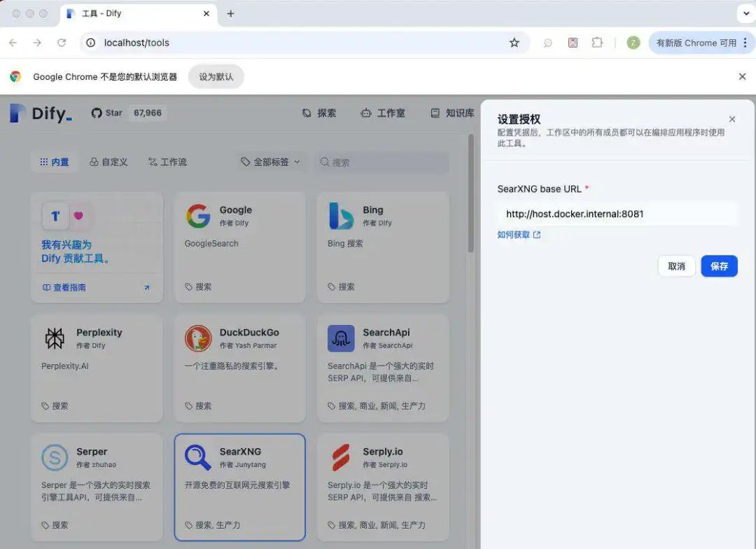This screenshot has height=549, width=756.
Task: Open the DuckDuckGo tool card title
Action: 249,333
